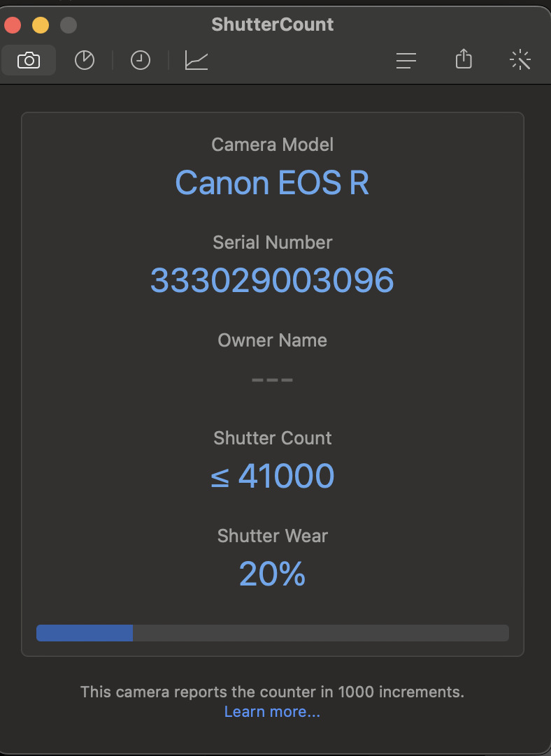Click the shutter wear progress bar
Viewport: 551px width, 756px height.
pyautogui.click(x=272, y=633)
